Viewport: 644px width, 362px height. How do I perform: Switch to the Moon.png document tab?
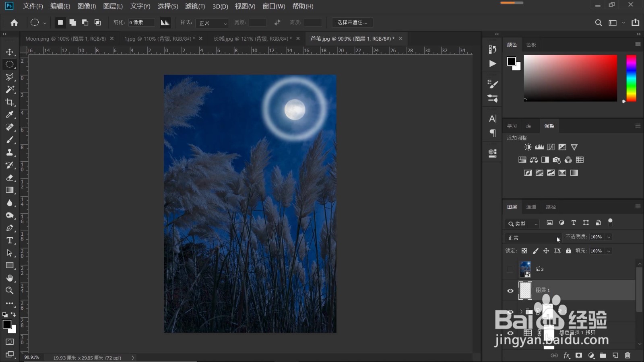[x=66, y=39]
